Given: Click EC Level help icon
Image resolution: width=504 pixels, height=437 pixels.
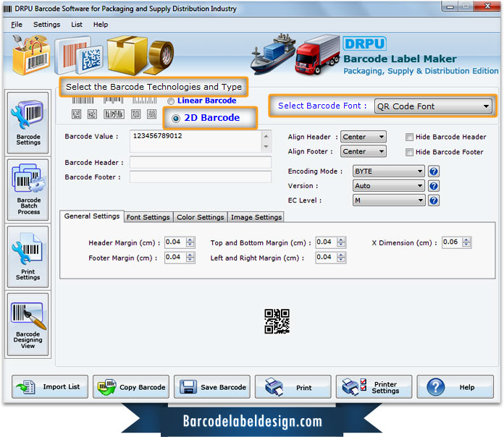Looking at the screenshot, I should point(434,200).
